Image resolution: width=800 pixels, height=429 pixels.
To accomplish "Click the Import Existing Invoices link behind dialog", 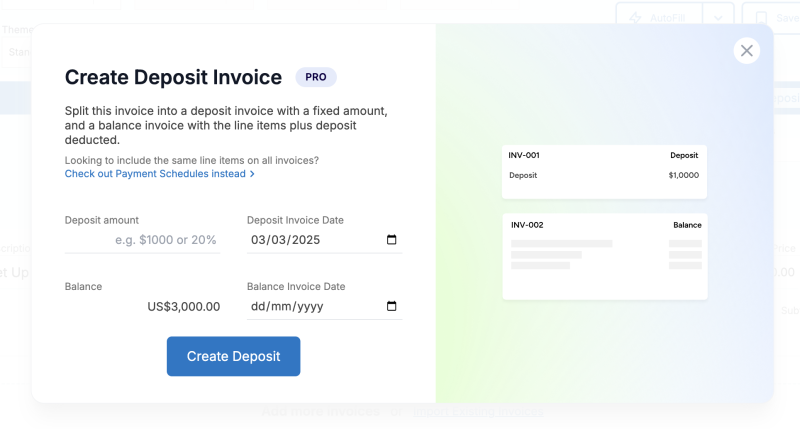I will click(478, 411).
